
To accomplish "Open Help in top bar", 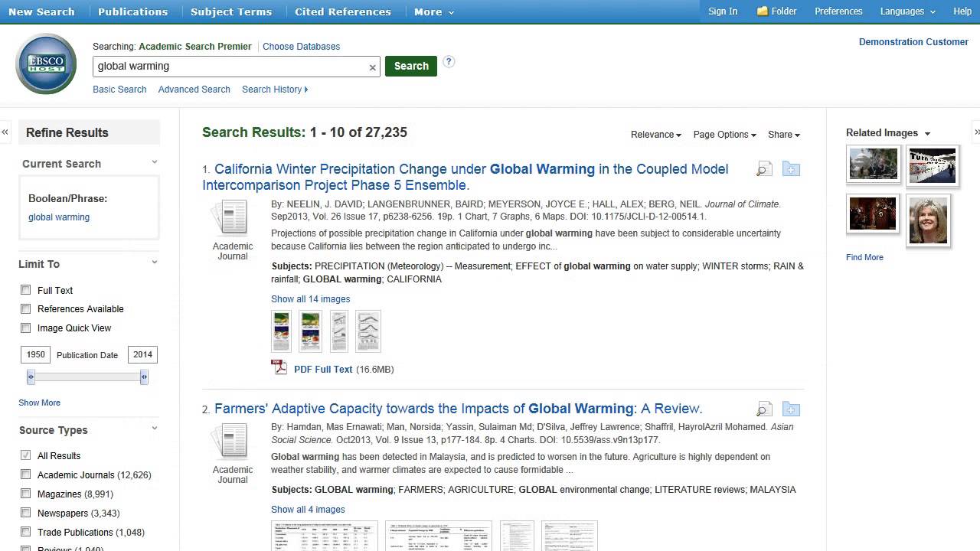I will pos(962,11).
